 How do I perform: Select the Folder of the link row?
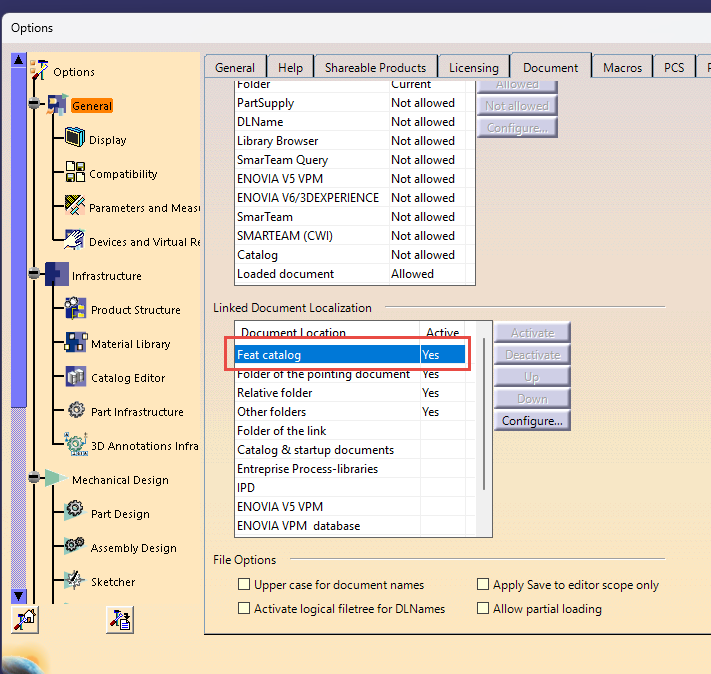point(350,431)
